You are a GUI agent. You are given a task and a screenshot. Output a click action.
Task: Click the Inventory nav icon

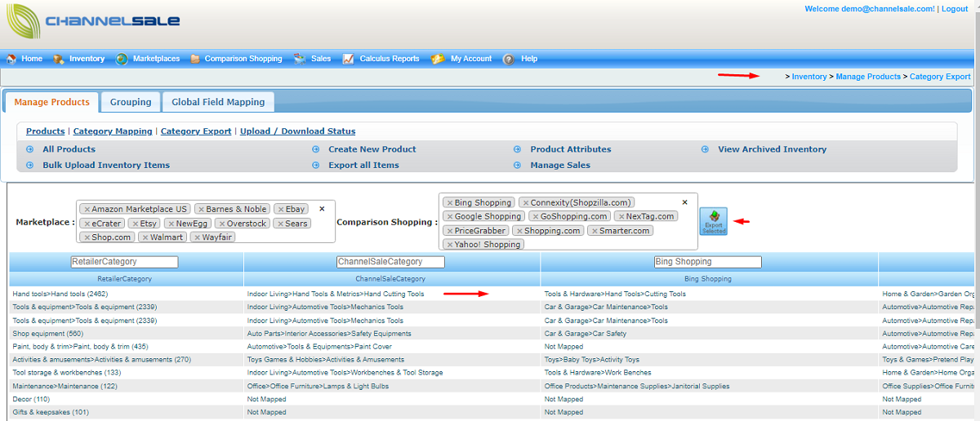[59, 59]
